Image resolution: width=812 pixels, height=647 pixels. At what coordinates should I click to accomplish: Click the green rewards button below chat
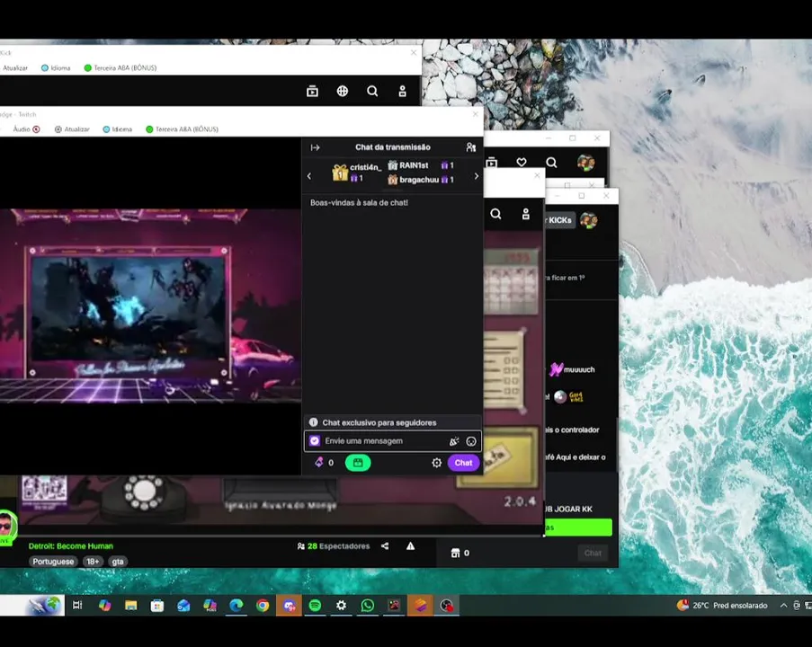[x=358, y=463]
